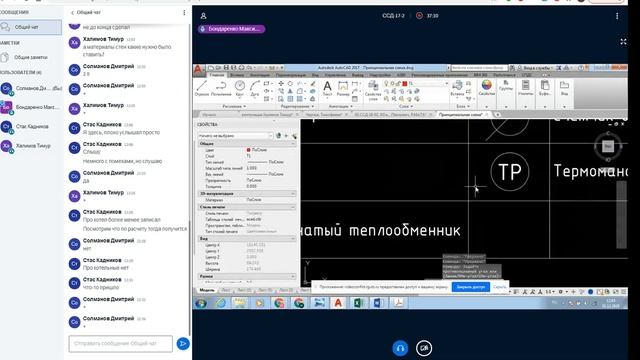Select the Принципиальная схема document tab
Viewport: 640px width, 360px height.
point(462,115)
